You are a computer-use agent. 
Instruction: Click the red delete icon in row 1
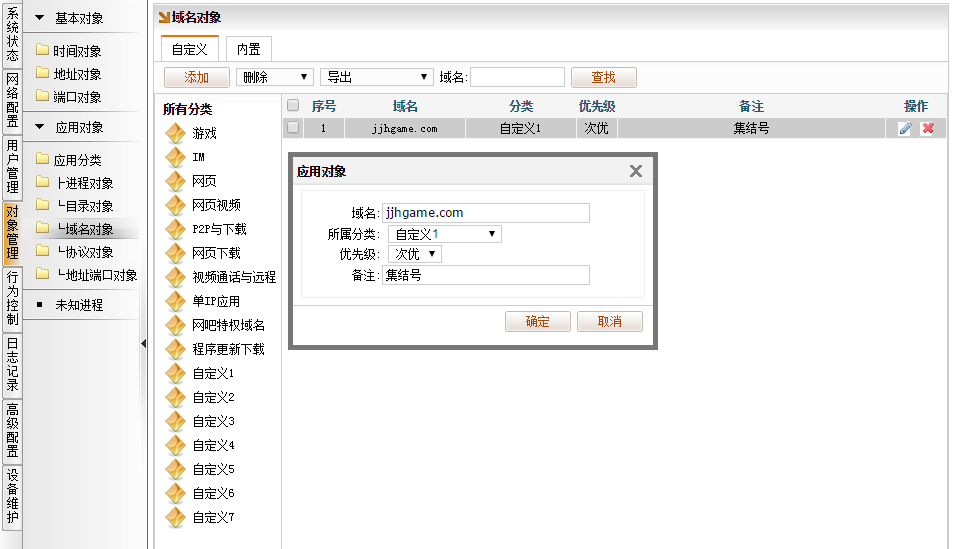(928, 128)
